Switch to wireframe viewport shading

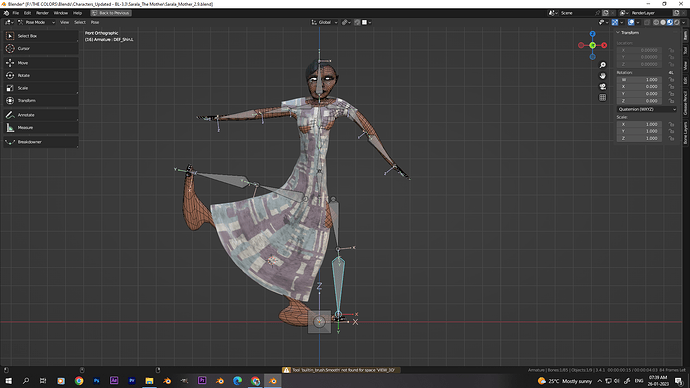tap(656, 22)
